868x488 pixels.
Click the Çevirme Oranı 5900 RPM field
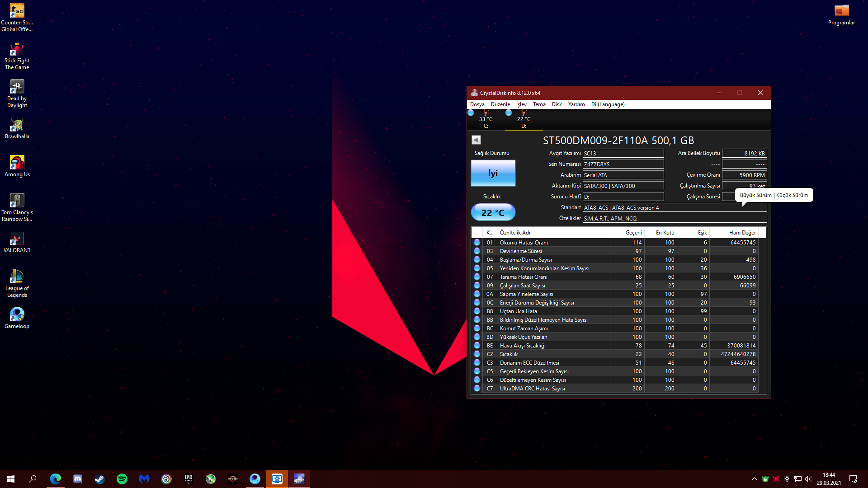point(744,175)
